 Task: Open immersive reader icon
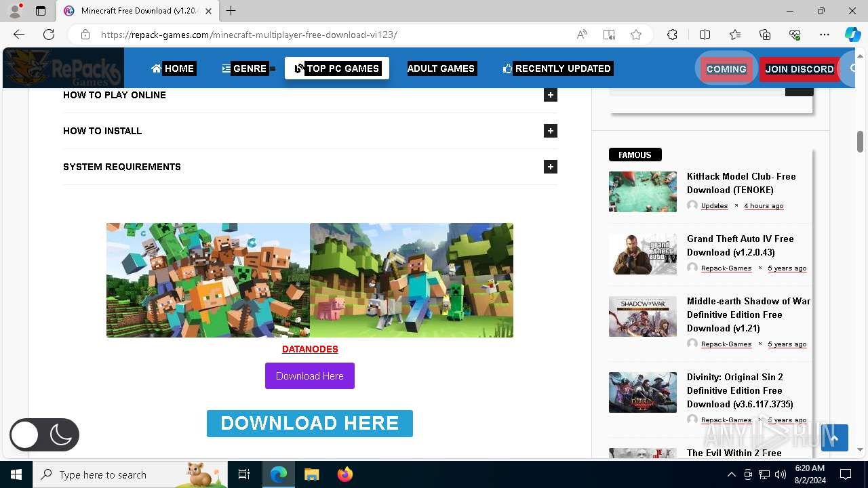pos(609,35)
